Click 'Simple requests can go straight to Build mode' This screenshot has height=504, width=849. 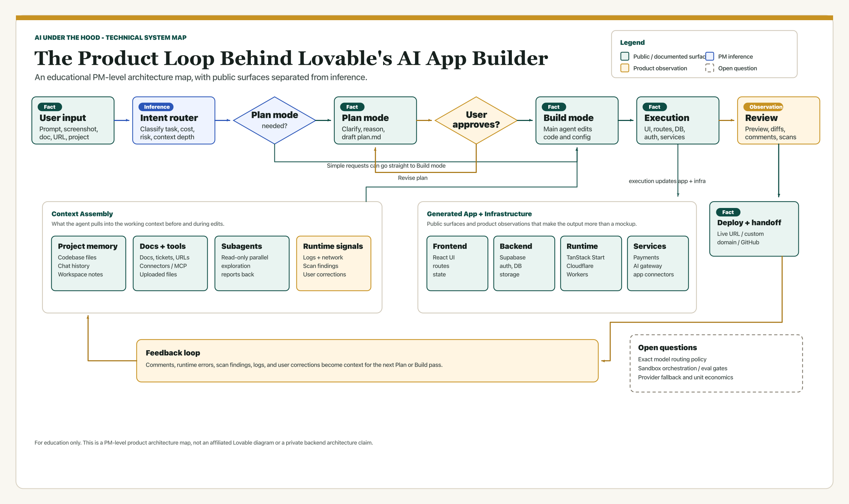tap(386, 166)
